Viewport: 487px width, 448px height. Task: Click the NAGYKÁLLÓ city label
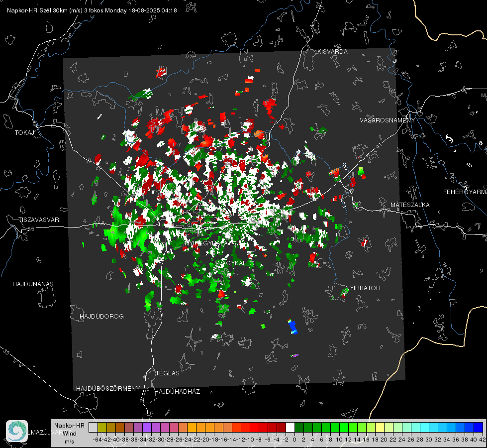click(236, 263)
